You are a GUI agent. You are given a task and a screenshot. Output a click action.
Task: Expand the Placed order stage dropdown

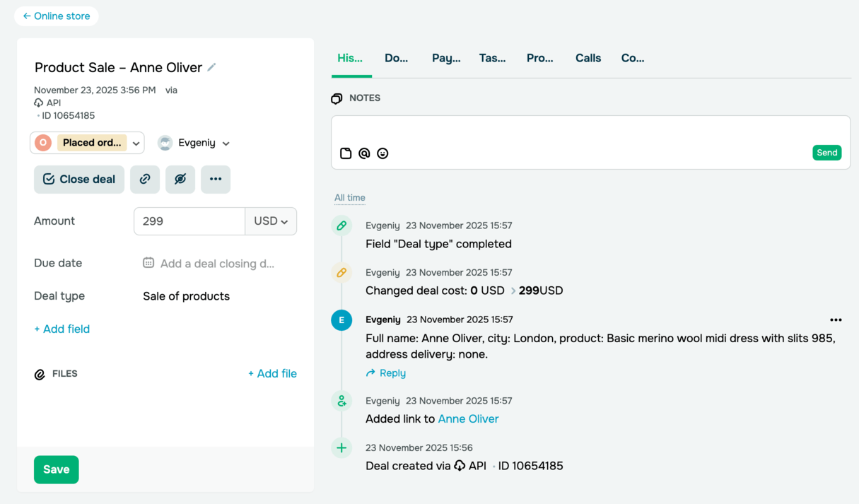pos(136,143)
